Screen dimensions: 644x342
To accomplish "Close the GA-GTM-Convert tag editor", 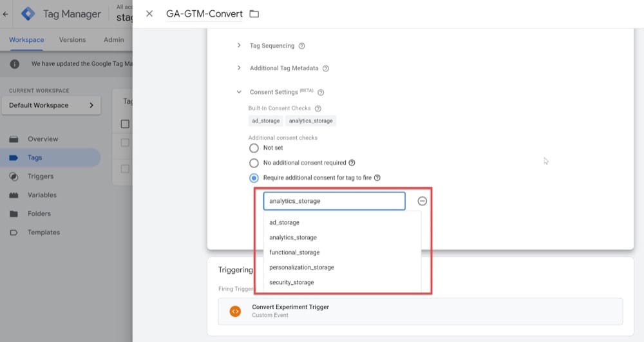I will [x=149, y=14].
